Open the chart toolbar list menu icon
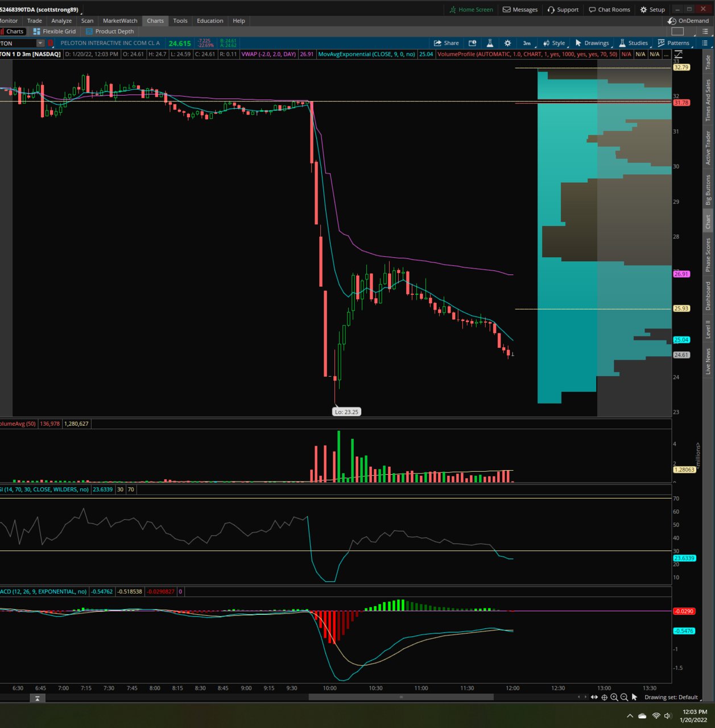Screen dimensions: 715x728 point(705,43)
